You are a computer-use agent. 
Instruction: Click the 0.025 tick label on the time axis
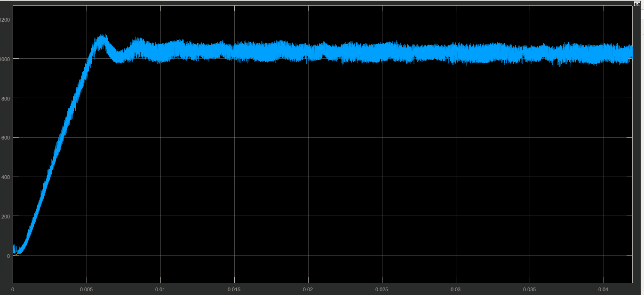point(382,289)
